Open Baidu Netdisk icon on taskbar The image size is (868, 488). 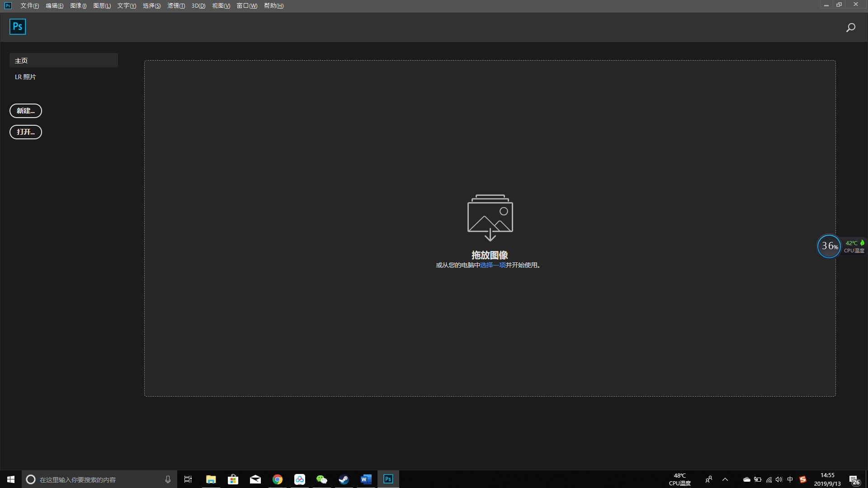click(x=299, y=479)
